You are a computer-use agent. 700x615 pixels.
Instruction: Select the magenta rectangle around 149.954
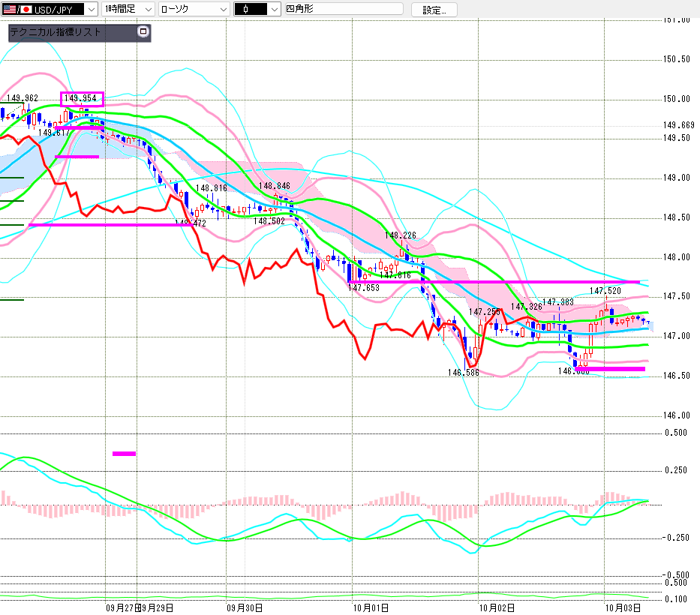coord(82,98)
